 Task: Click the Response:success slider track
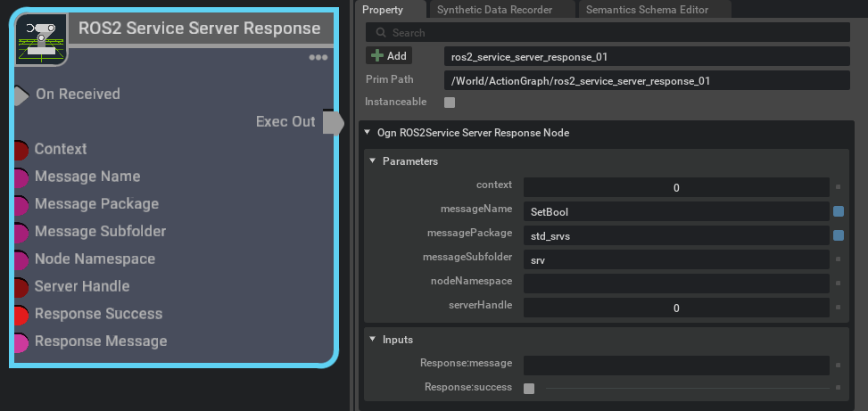click(687, 389)
